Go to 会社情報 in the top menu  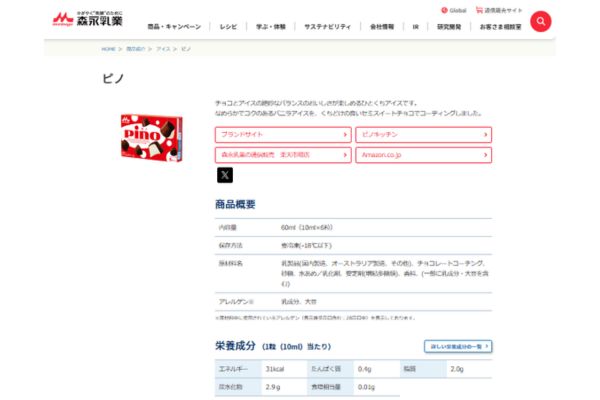383,26
